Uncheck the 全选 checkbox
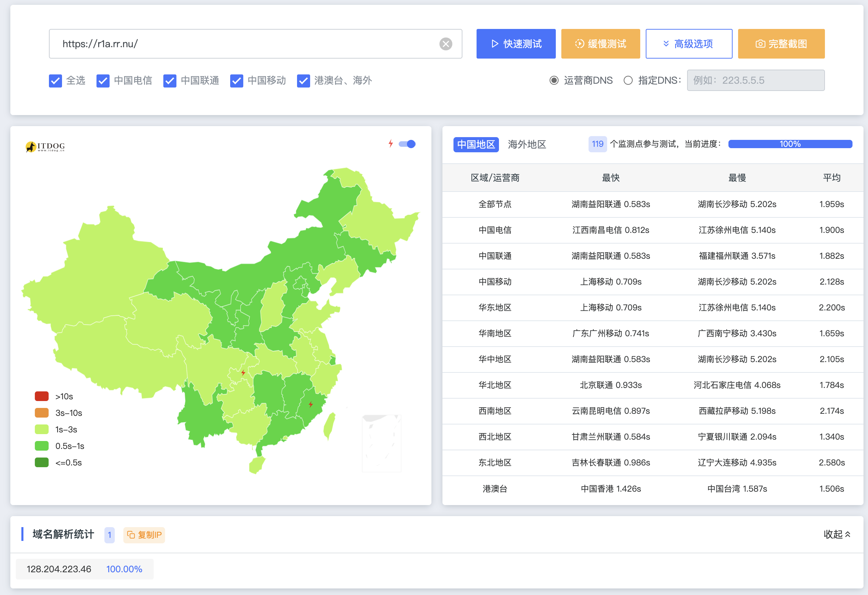Image resolution: width=868 pixels, height=595 pixels. (55, 81)
